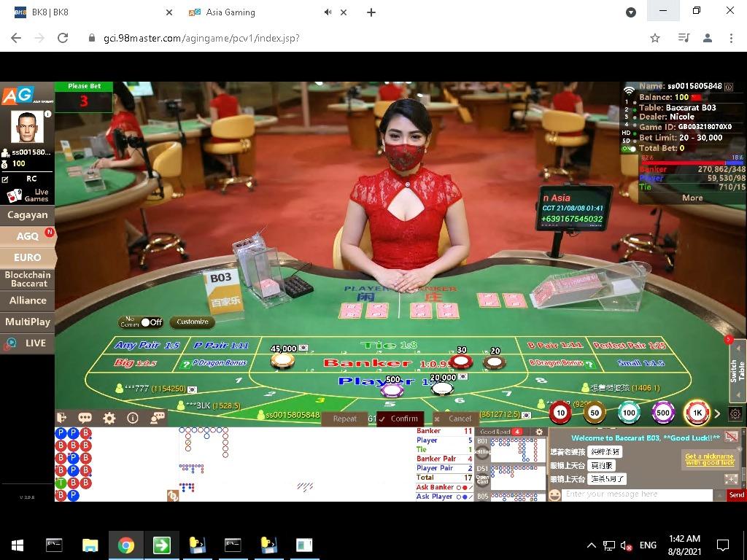Viewport: 747px width, 560px height.
Task: Click the chat message input field
Action: (x=636, y=495)
